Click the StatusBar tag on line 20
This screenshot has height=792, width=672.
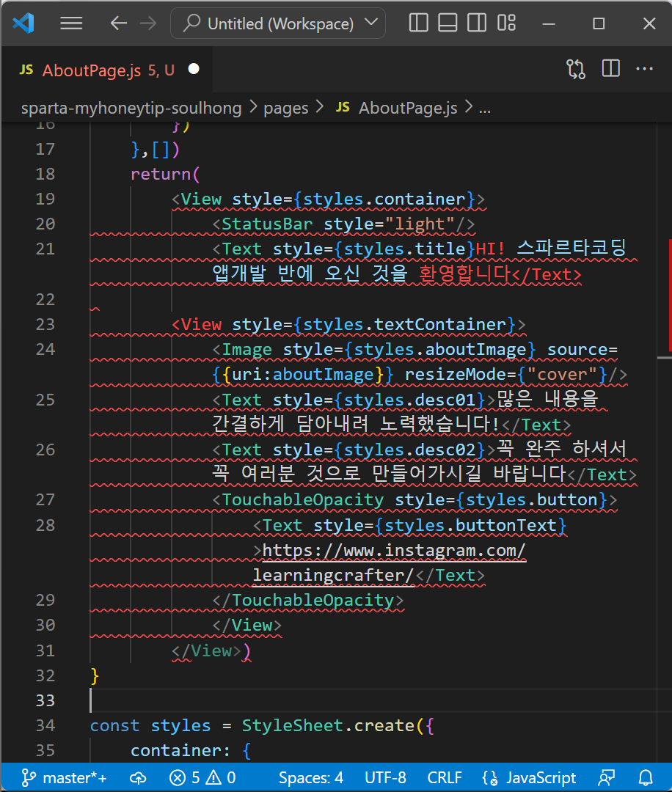pos(267,224)
